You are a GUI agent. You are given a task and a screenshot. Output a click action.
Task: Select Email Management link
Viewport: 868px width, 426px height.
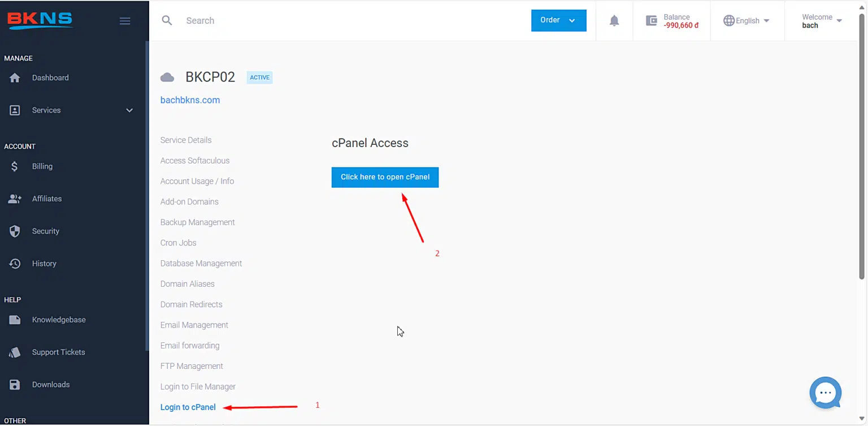point(194,325)
